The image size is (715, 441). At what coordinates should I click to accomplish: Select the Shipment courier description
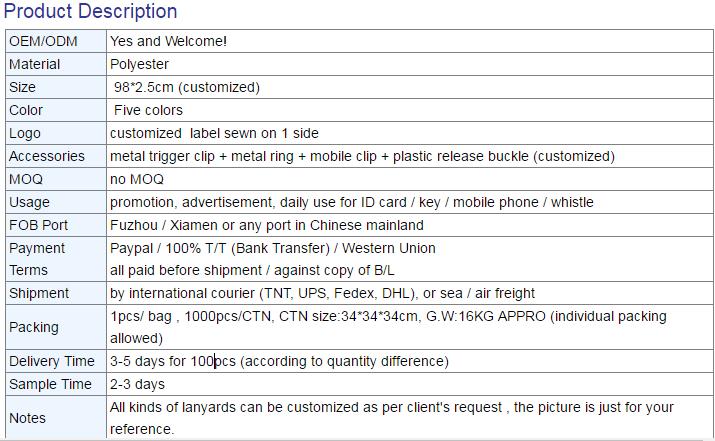coord(322,293)
